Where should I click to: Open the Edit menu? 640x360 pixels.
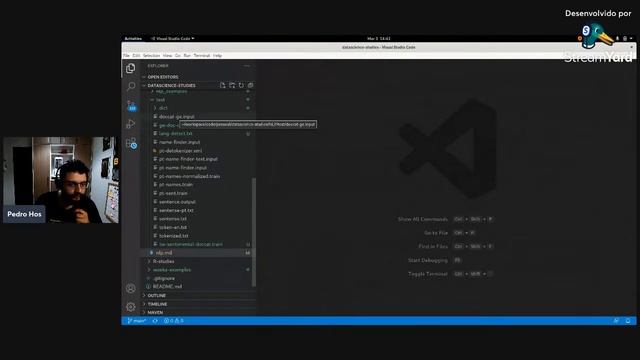tap(136, 56)
